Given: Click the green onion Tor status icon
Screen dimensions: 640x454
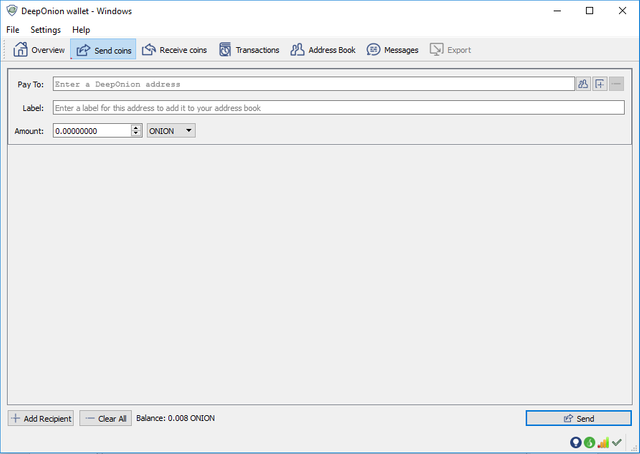Looking at the screenshot, I should [x=589, y=442].
